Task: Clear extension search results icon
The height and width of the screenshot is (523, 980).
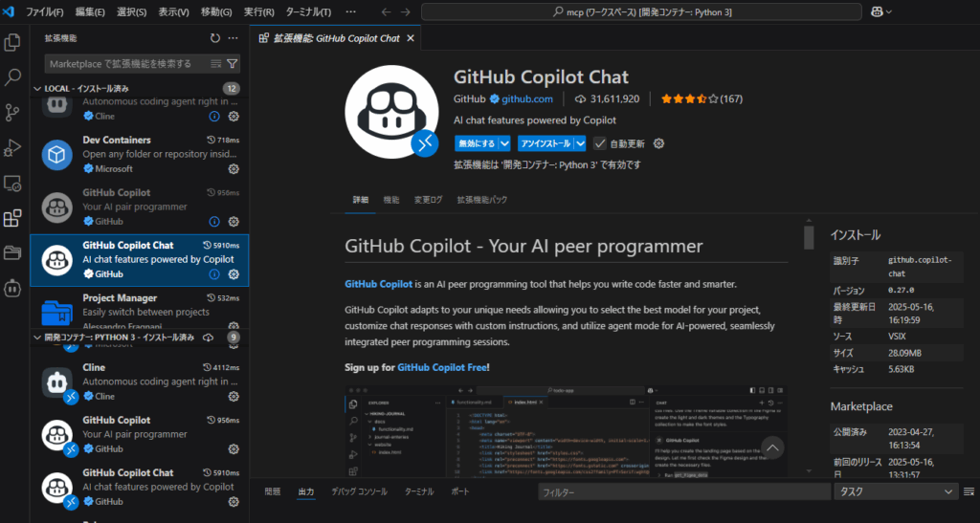Action: 215,64
